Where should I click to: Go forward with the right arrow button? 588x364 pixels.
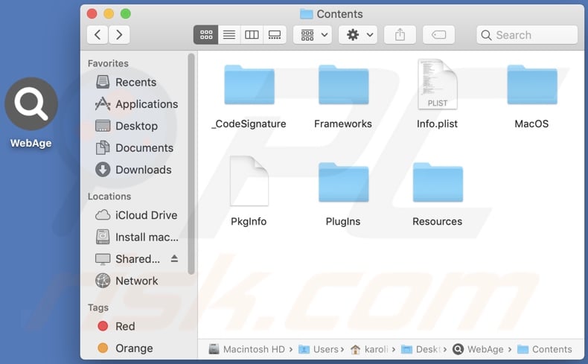pyautogui.click(x=119, y=35)
